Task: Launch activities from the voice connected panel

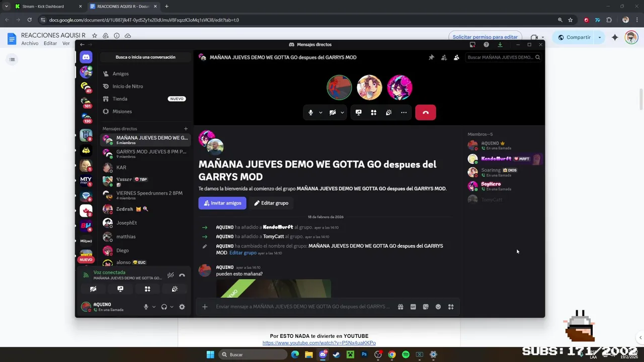Action: (x=147, y=289)
